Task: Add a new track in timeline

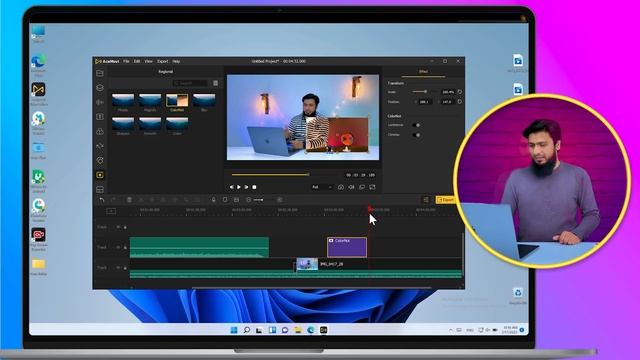Action: [111, 211]
